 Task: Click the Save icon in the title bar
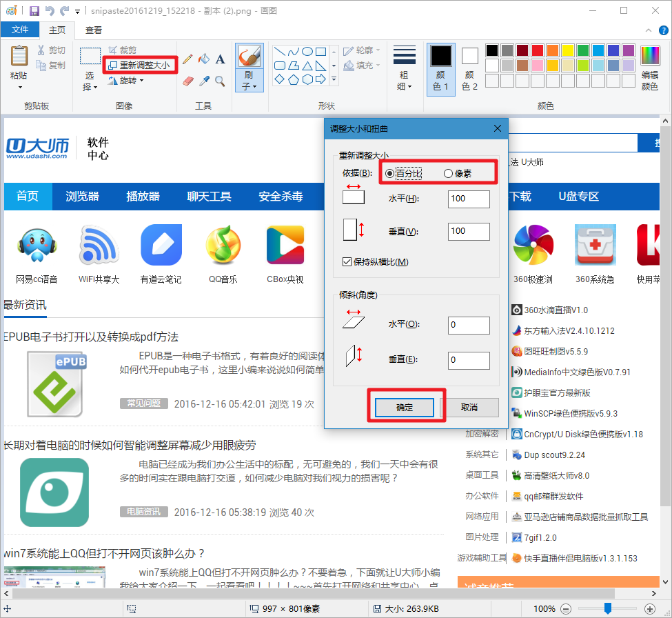click(34, 11)
